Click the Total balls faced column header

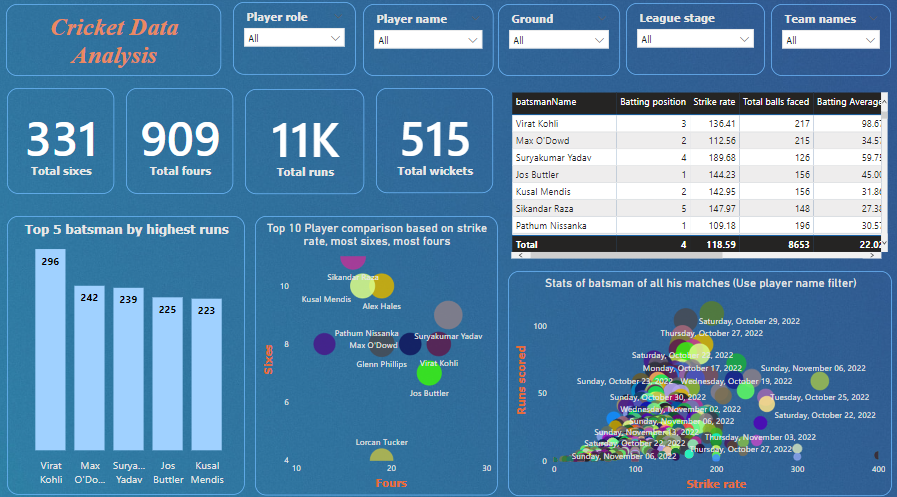[775, 102]
